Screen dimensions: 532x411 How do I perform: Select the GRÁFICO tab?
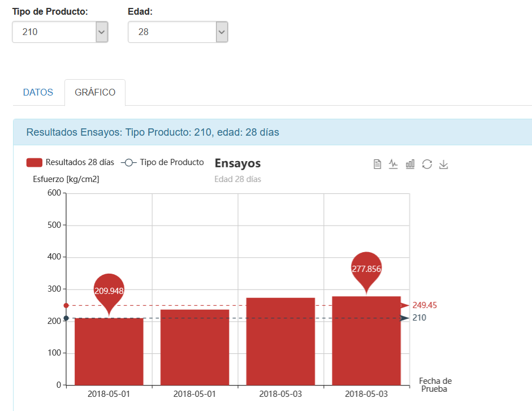(95, 92)
